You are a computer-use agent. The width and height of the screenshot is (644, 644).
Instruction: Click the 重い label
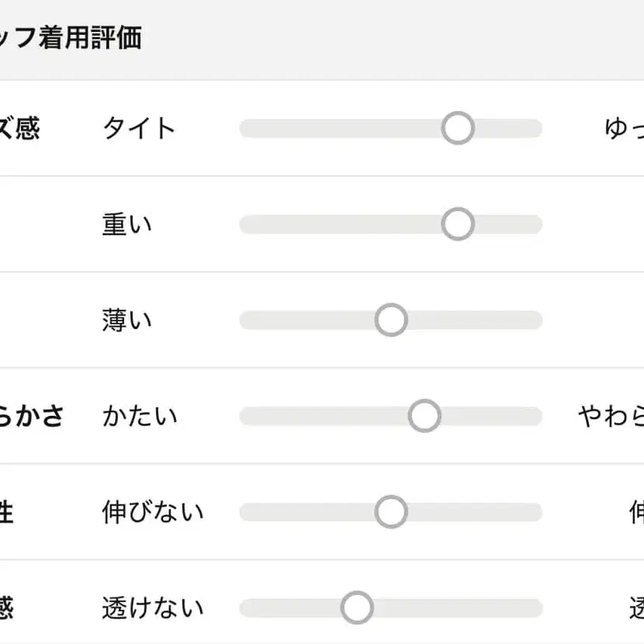coord(127,224)
